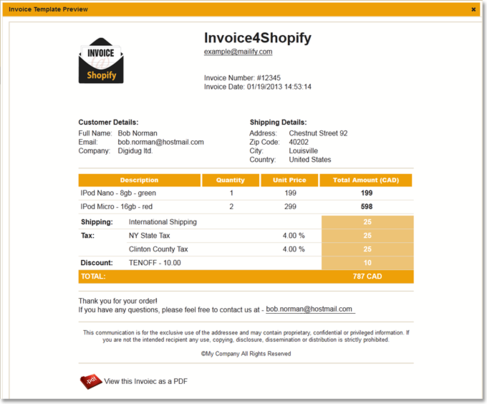Open 'View this Invoice as a PDF' link
Viewport: 487px width, 404px height.
[146, 381]
